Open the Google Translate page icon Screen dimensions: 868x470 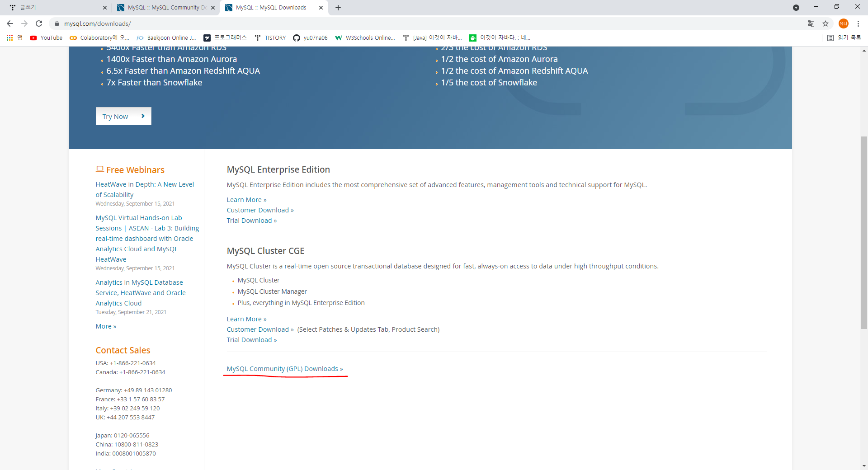811,23
